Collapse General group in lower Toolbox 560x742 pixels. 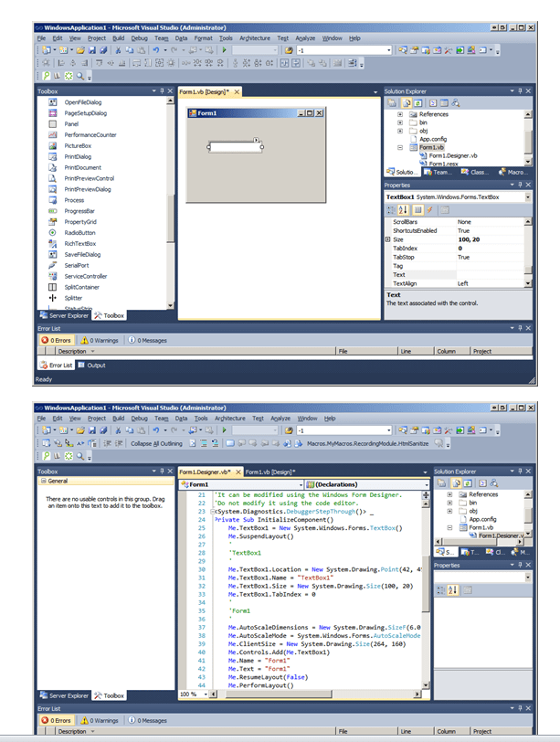[x=43, y=481]
